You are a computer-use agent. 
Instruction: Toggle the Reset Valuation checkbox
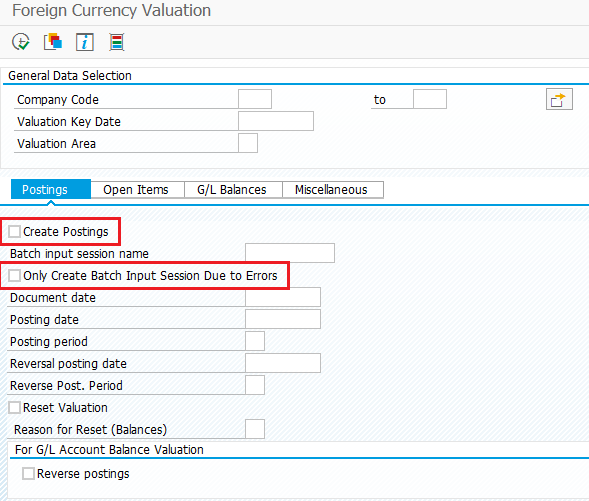[14, 407]
